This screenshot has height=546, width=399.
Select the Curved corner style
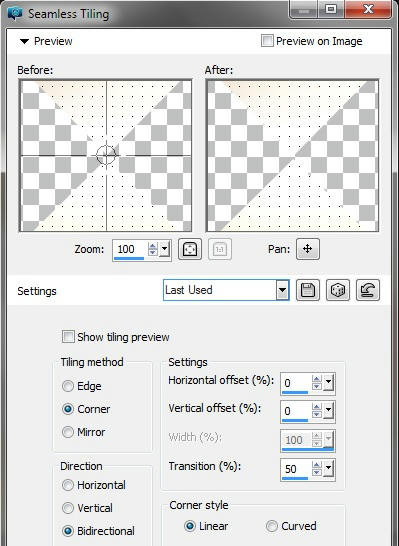pos(272,526)
